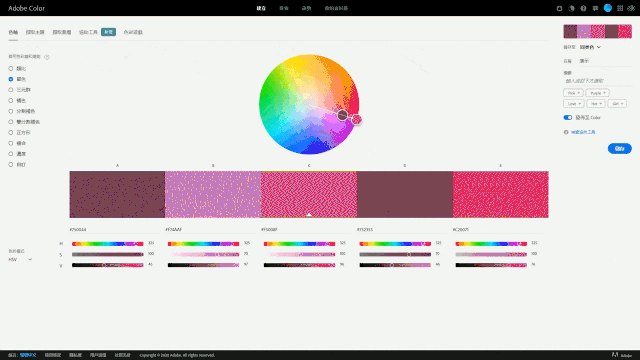
Task: Open the Adobe apps grid icon
Action: click(x=620, y=8)
